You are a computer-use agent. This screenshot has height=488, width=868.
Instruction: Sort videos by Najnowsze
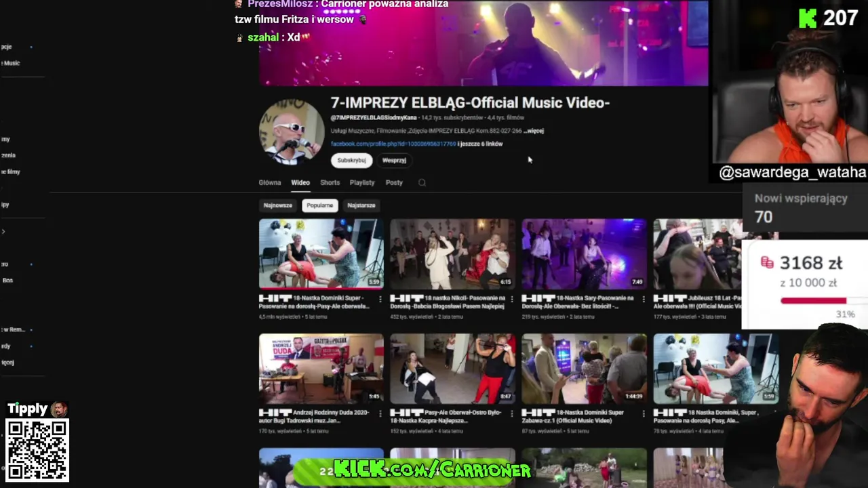point(278,205)
